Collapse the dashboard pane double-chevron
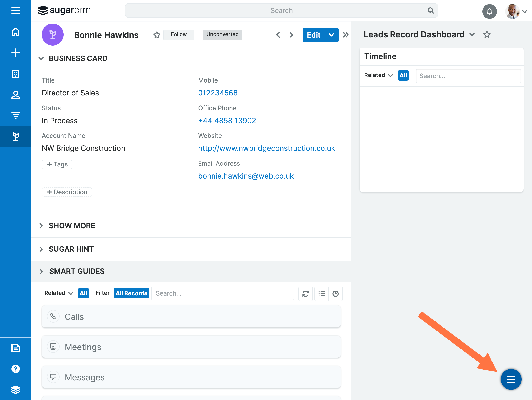The width and height of the screenshot is (532, 400). (346, 35)
